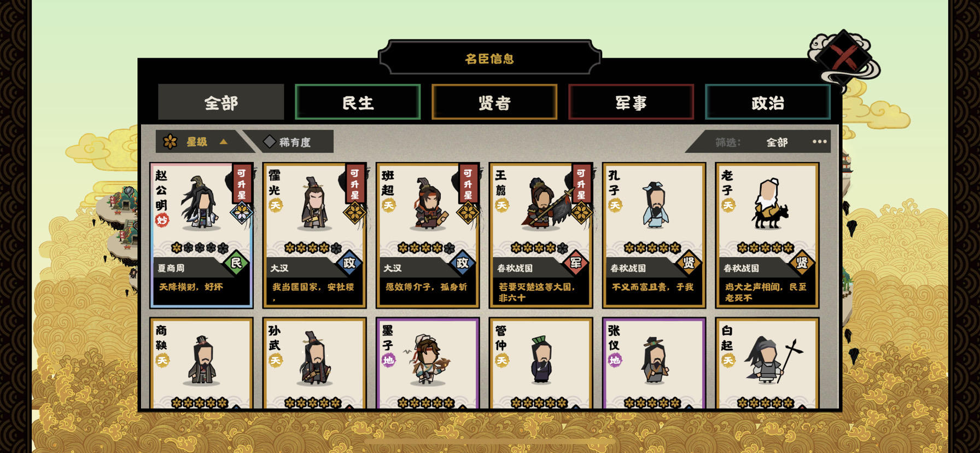Select the 贤者 category tab
The height and width of the screenshot is (453, 980).
point(494,102)
